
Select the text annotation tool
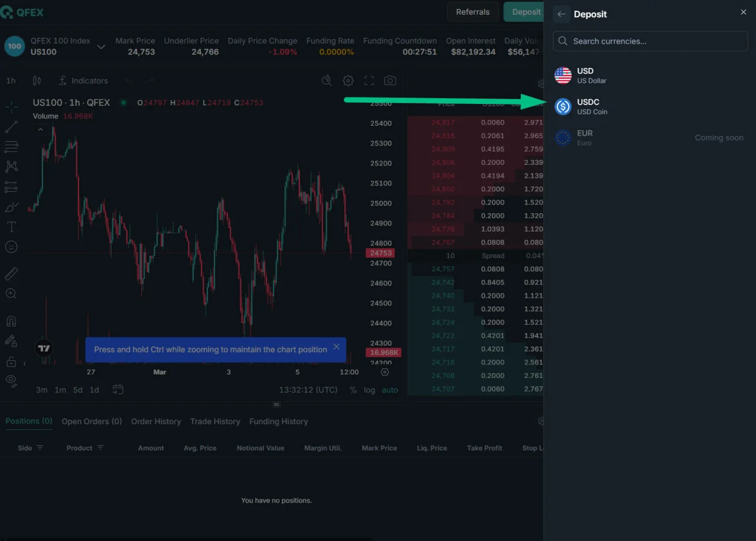point(11,227)
